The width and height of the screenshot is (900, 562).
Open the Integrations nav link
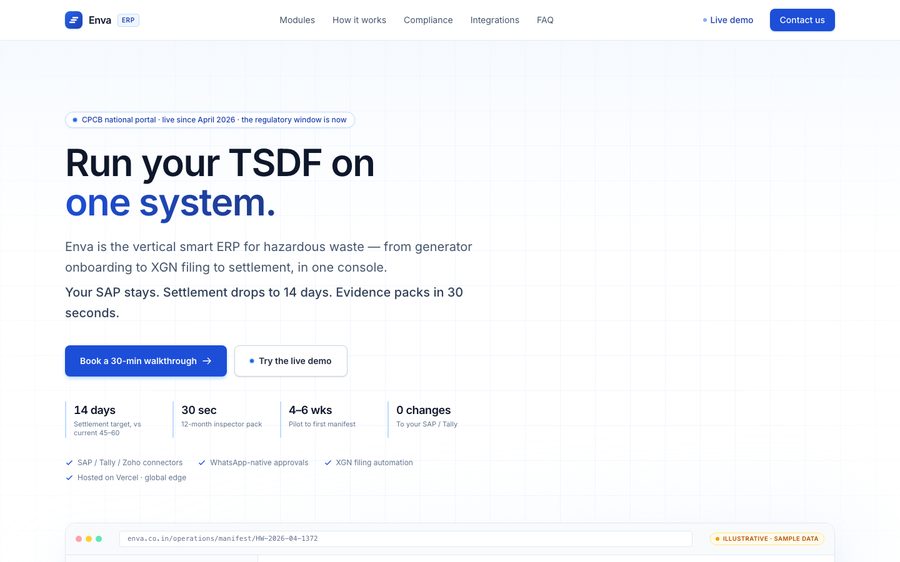click(x=495, y=20)
